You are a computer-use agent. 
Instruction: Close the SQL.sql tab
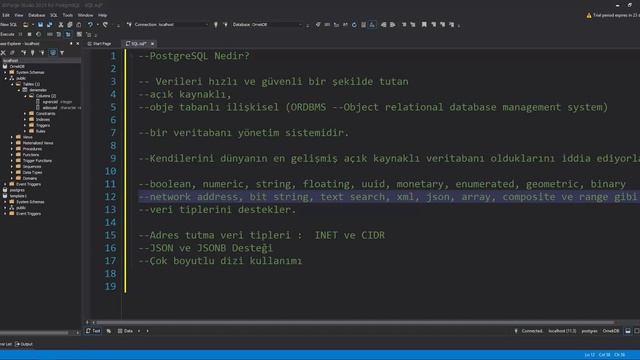[153, 44]
